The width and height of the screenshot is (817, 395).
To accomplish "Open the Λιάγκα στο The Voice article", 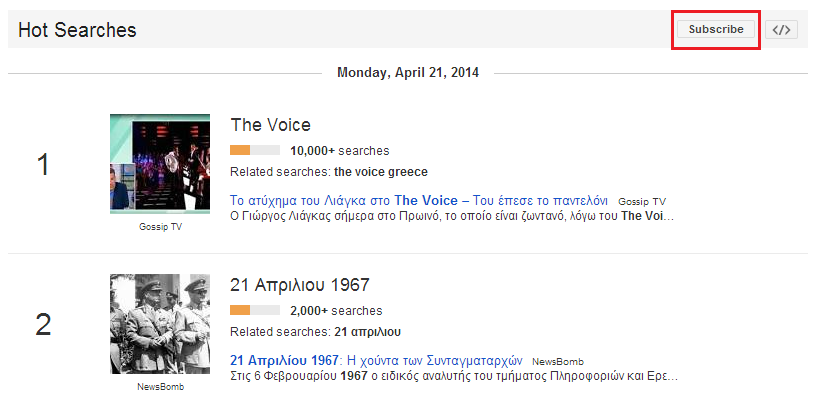I will (x=419, y=201).
